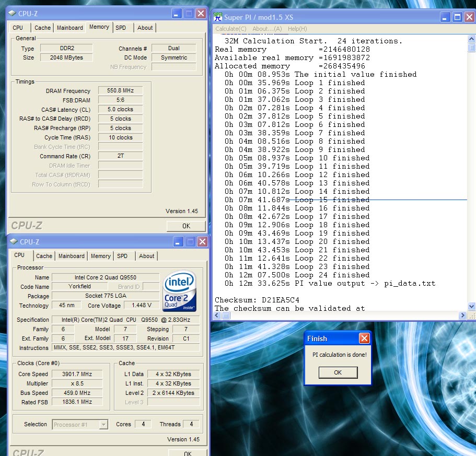Viewport: 476px width, 456px height.
Task: Click Bus Speed value 459.0 MHz
Action: [77, 393]
